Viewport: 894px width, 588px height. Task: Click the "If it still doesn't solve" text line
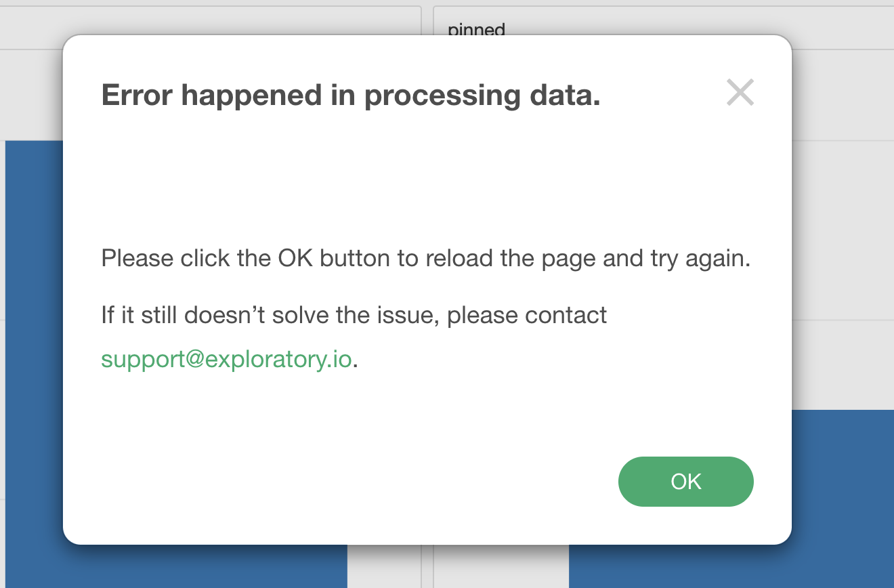click(x=354, y=315)
